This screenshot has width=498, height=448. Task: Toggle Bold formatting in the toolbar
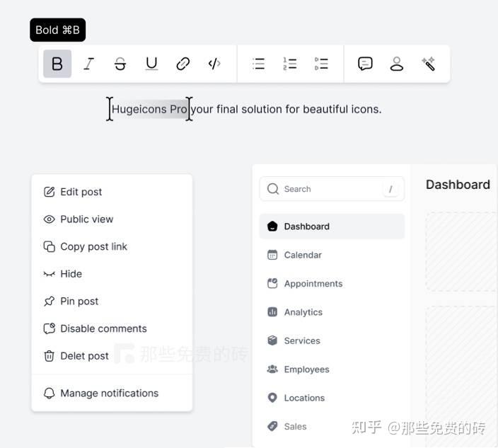[x=57, y=64]
